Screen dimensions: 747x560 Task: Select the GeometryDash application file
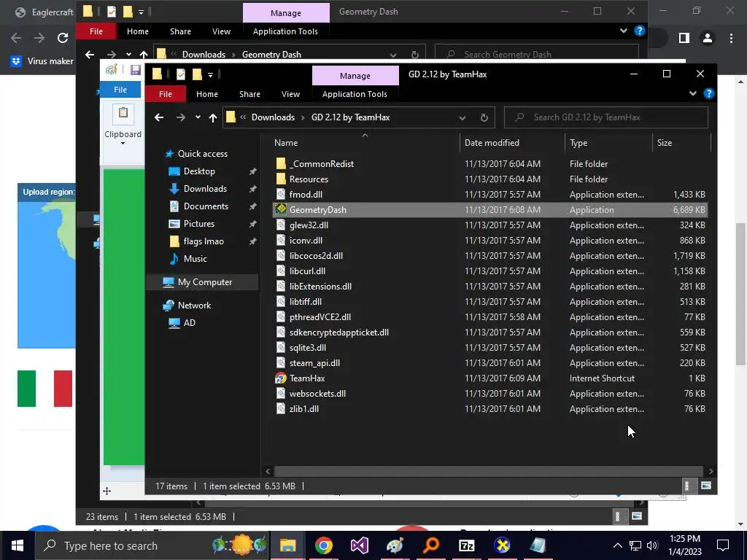pyautogui.click(x=489, y=210)
